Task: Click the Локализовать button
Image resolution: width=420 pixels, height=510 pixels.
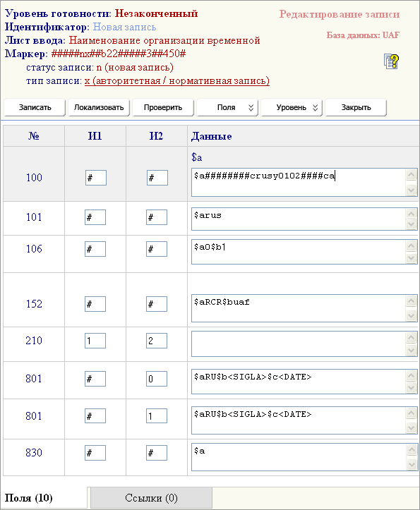Action: click(99, 108)
